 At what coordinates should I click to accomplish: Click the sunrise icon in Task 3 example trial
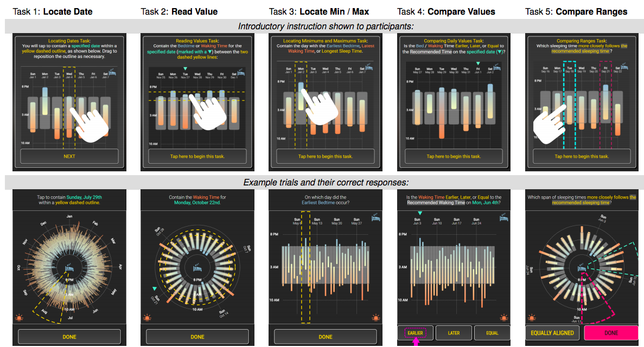(x=376, y=318)
